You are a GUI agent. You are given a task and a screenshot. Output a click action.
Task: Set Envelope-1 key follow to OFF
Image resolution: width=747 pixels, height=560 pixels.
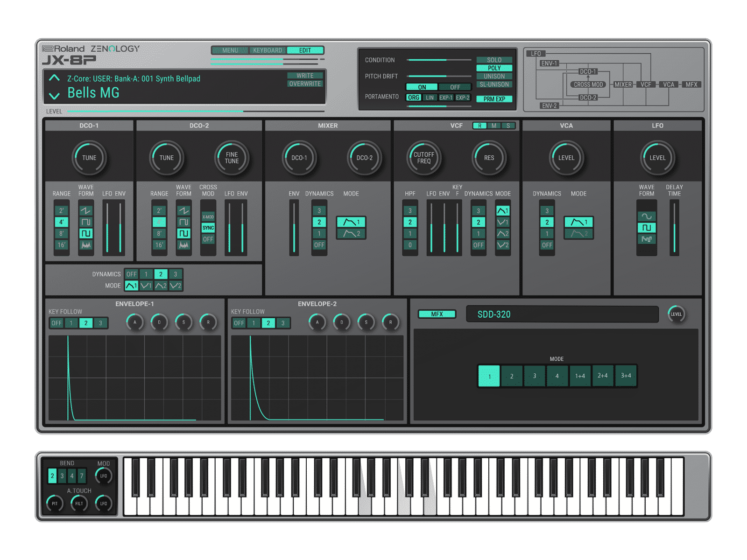pyautogui.click(x=56, y=323)
